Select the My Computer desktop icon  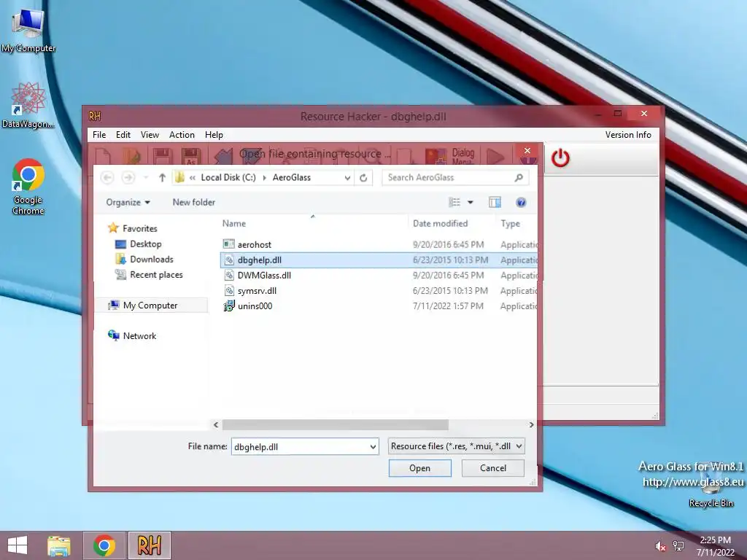(28, 29)
